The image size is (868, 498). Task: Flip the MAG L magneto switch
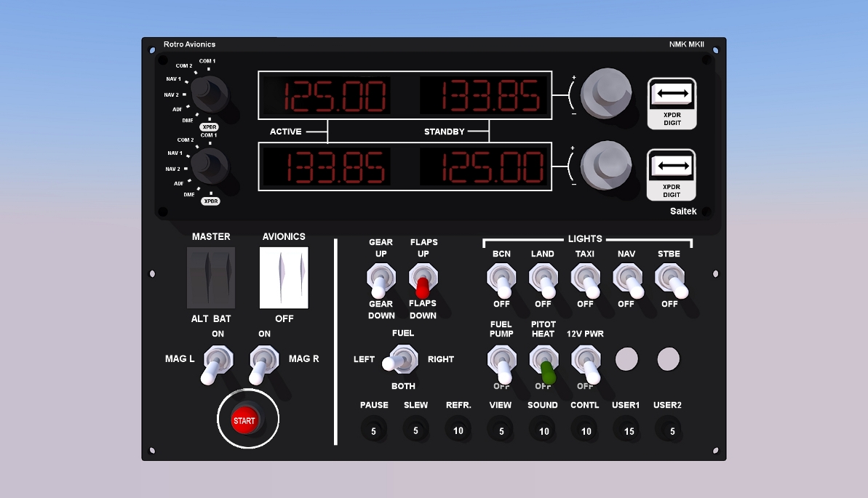[x=216, y=364]
